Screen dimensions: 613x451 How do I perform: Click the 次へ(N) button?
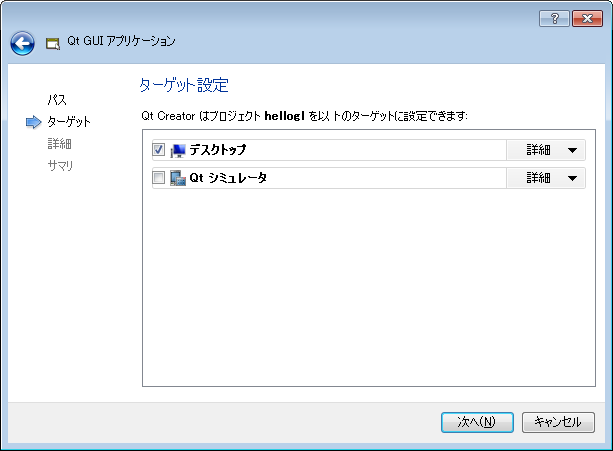[477, 422]
